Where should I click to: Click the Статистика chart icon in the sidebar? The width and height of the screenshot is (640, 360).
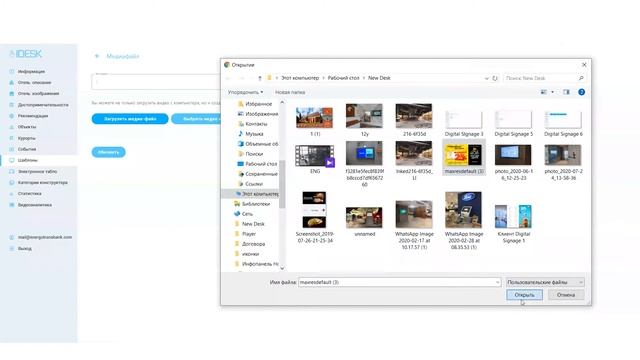tap(11, 194)
